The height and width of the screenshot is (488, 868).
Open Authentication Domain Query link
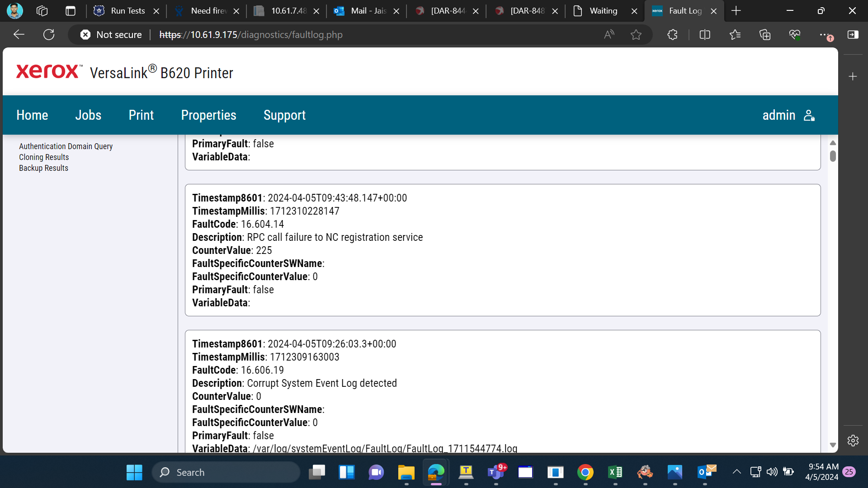point(66,146)
